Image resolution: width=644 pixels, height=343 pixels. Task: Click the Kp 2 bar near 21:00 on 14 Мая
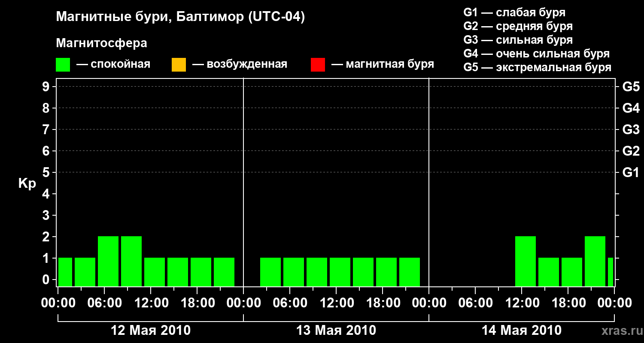pyautogui.click(x=595, y=261)
